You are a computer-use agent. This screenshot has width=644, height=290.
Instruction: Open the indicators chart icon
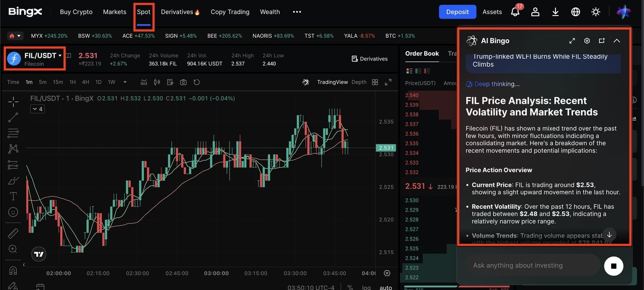coord(144,82)
